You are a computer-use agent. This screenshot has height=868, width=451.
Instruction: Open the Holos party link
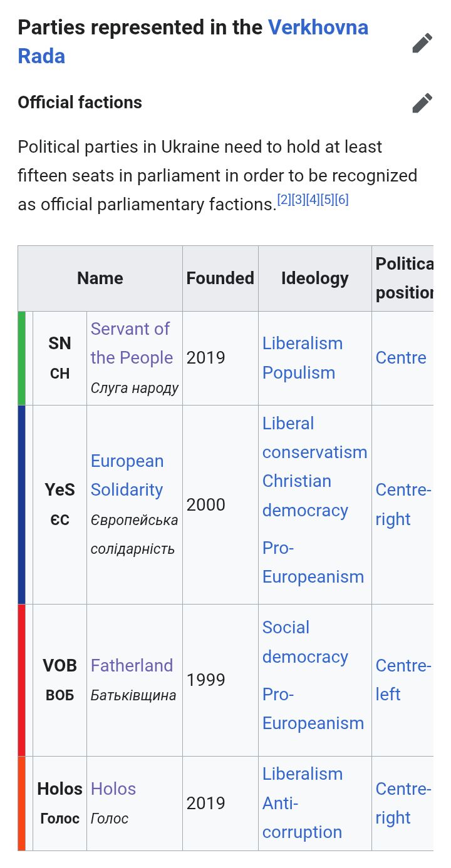[113, 789]
